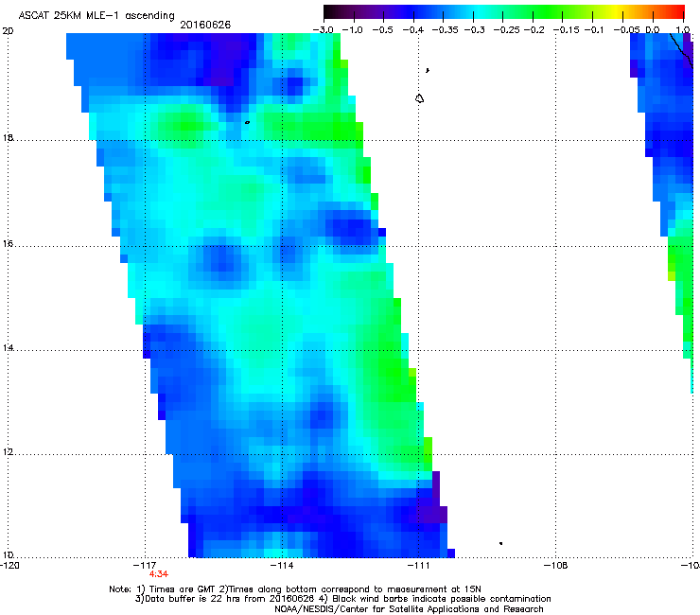
Task: Click the 'NOAA/NESDIS/Center for Satellite Applications and Research' credit
Action: coord(409,609)
